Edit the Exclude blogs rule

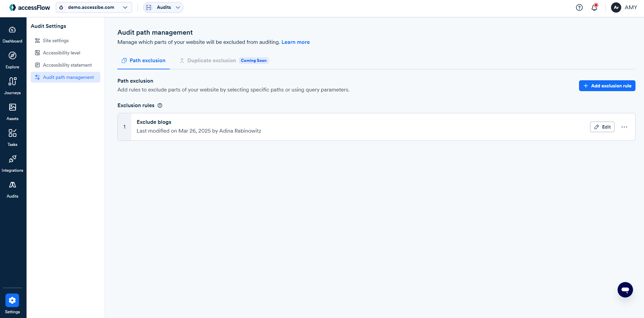(602, 127)
